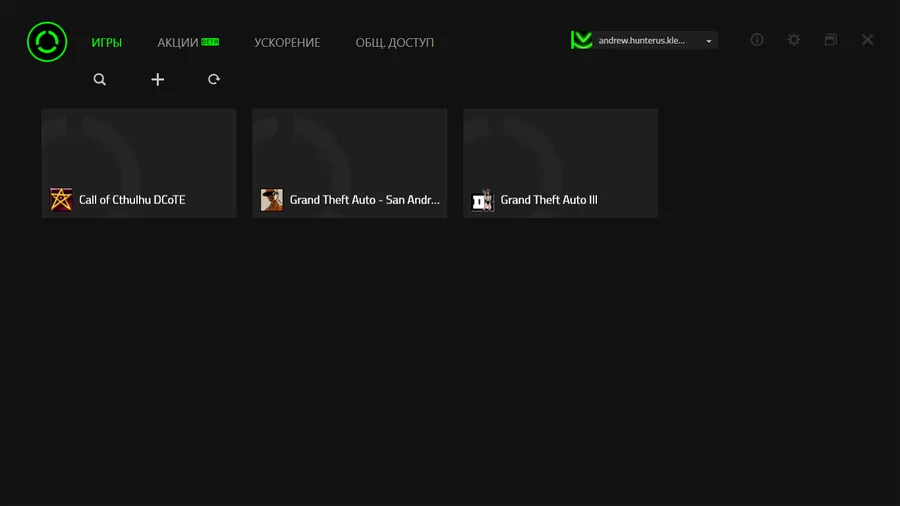Image resolution: width=900 pixels, height=506 pixels.
Task: Click the GTA San Andreas game icon
Action: tap(271, 200)
